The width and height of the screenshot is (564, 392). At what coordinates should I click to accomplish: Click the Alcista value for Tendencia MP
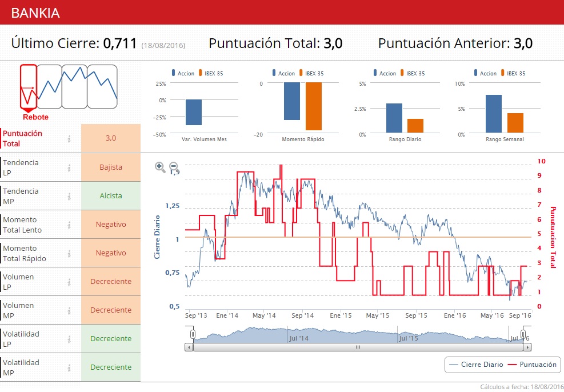(x=111, y=195)
